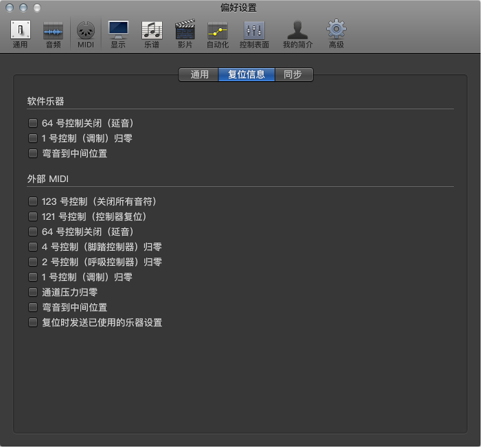The image size is (482, 448).
Task: Open the 音频 (Audio) preferences icon
Action: click(53, 34)
